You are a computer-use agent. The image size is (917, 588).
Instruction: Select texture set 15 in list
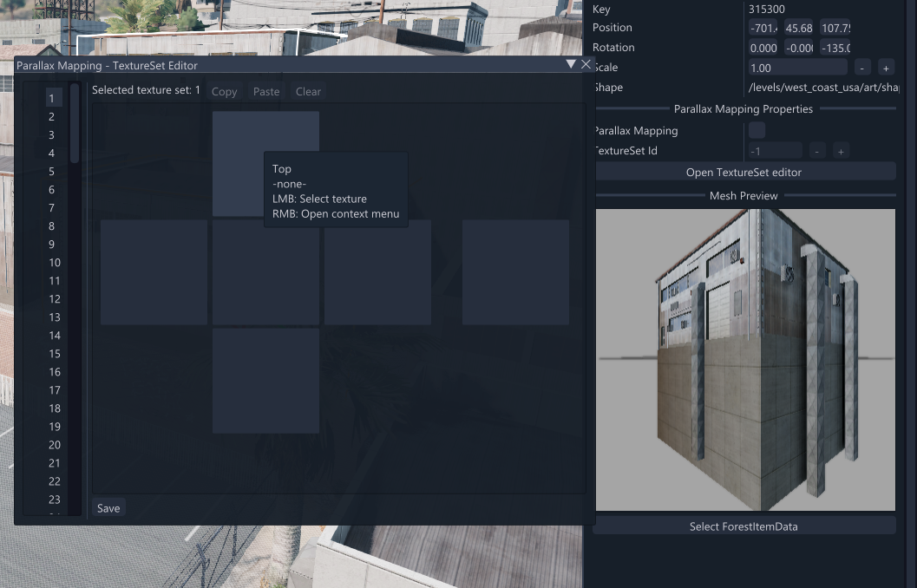point(54,354)
